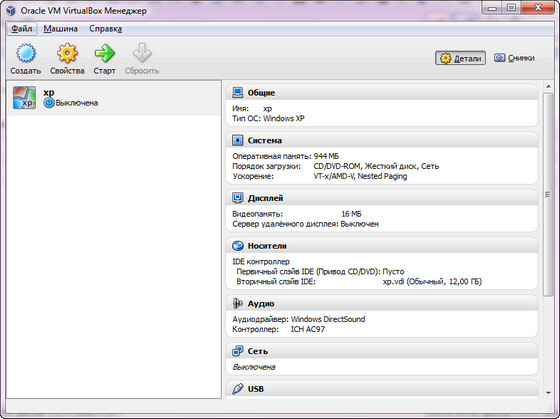The height and width of the screenshot is (419, 560).
Task: Open the Файл menu
Action: coord(21,29)
